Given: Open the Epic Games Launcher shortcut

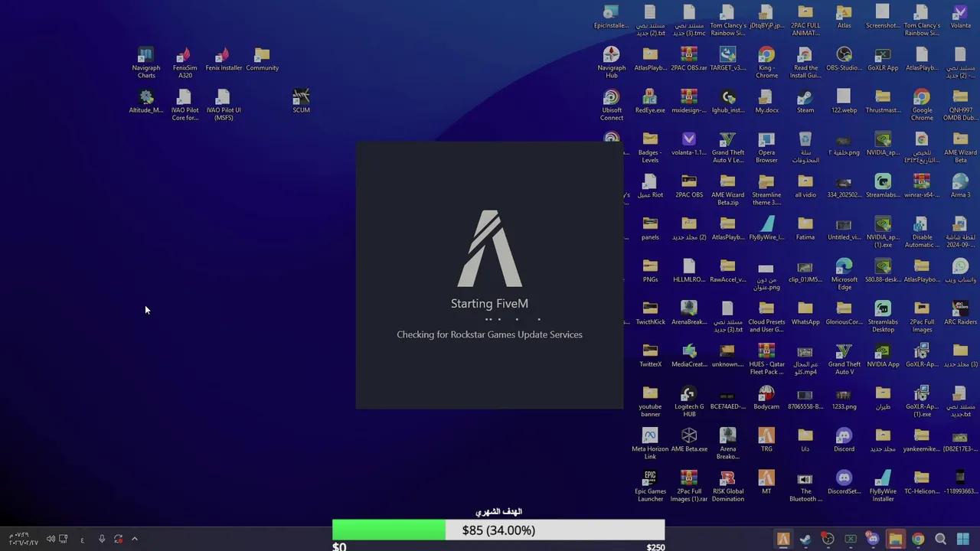Looking at the screenshot, I should point(650,486).
